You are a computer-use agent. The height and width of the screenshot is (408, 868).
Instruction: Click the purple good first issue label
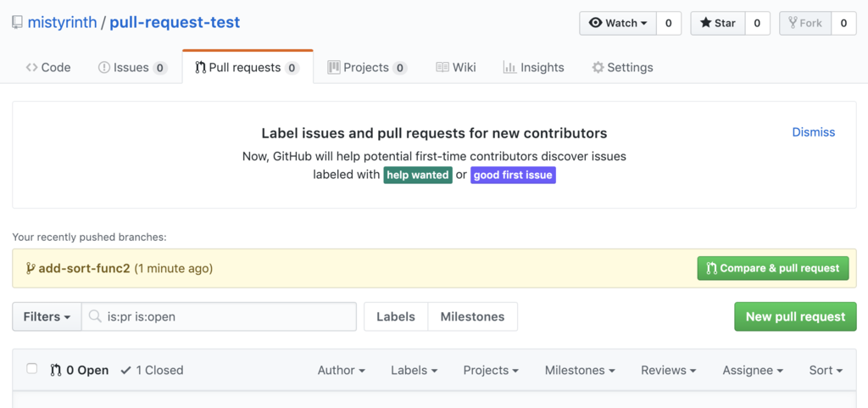[x=513, y=175]
